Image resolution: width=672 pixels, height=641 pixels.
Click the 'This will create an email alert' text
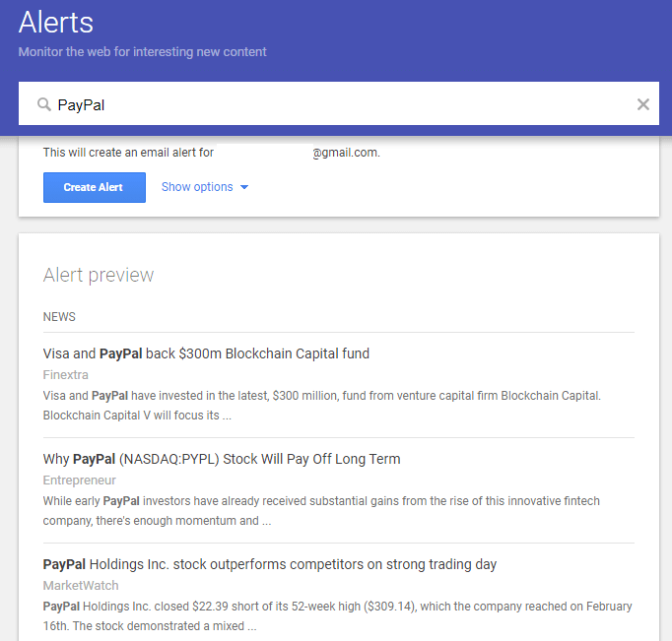tap(211, 153)
